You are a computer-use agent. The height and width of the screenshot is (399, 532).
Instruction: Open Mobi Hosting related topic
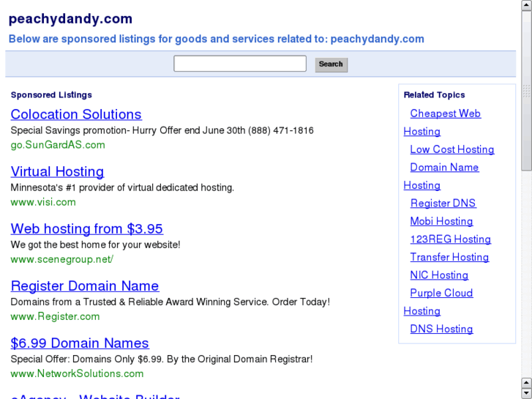(x=441, y=221)
